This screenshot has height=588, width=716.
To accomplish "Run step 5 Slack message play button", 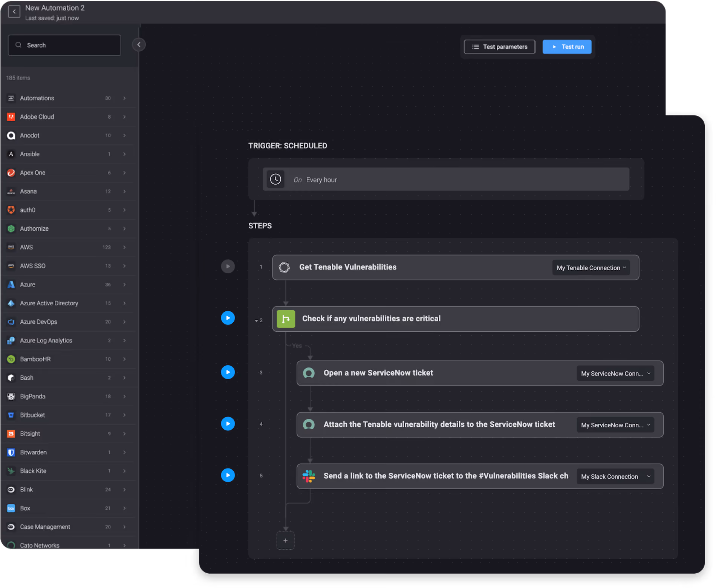I will click(x=228, y=475).
